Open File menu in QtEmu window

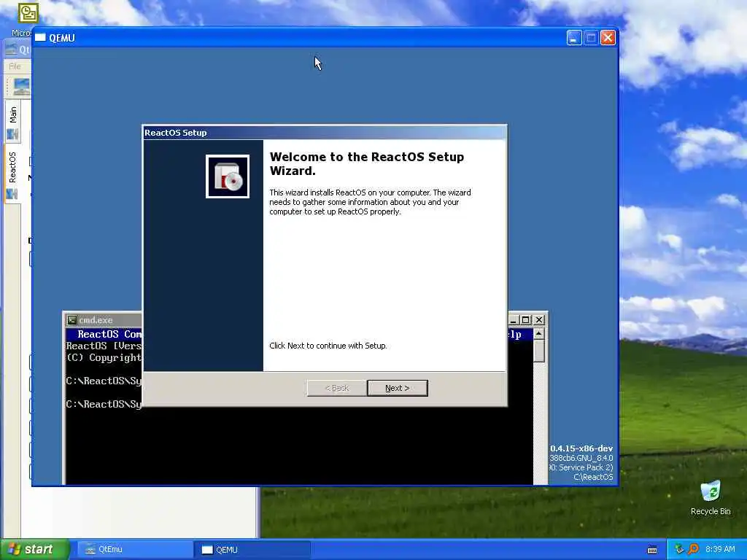click(x=15, y=66)
